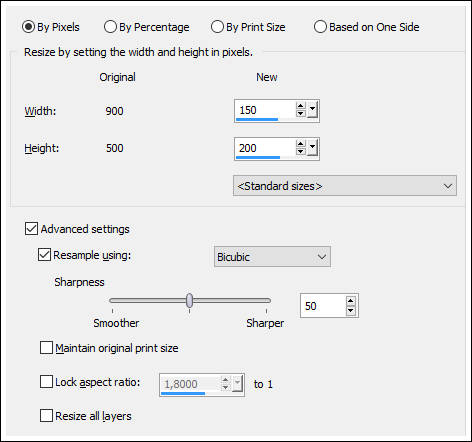This screenshot has height=442, width=472.
Task: Click Height spinner down arrow
Action: (x=300, y=151)
